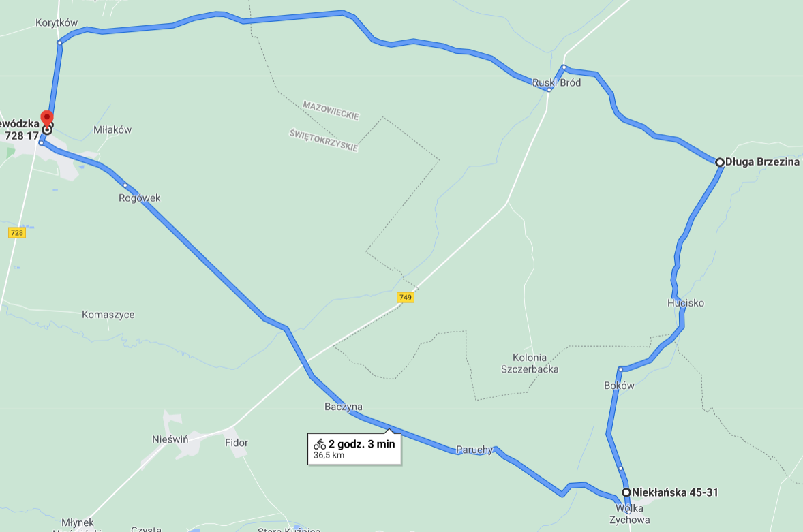Click the Niekłańska 45-31 waypoint circle
The image size is (803, 532).
(x=626, y=492)
